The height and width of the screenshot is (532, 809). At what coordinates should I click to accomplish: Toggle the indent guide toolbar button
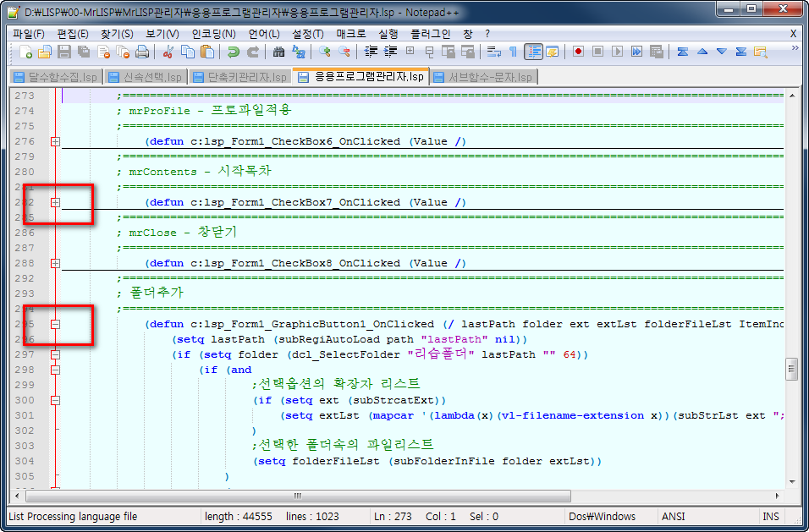(533, 52)
